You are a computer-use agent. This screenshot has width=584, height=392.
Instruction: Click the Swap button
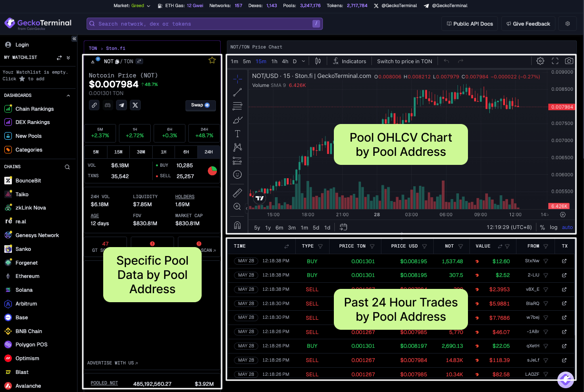click(x=200, y=105)
